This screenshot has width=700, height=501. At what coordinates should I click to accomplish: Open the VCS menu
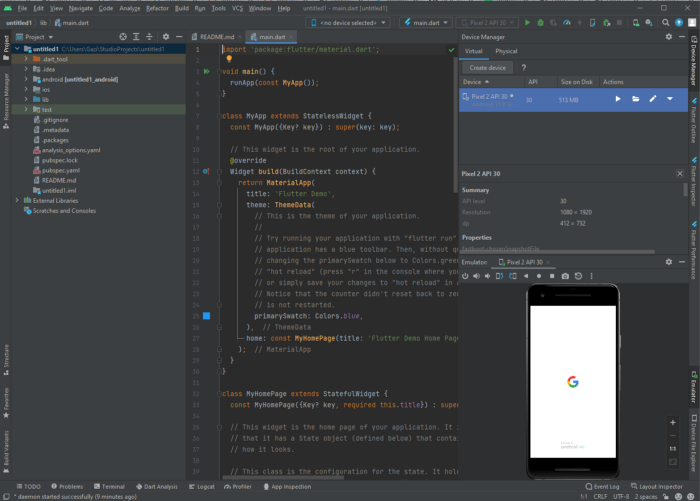pyautogui.click(x=237, y=8)
